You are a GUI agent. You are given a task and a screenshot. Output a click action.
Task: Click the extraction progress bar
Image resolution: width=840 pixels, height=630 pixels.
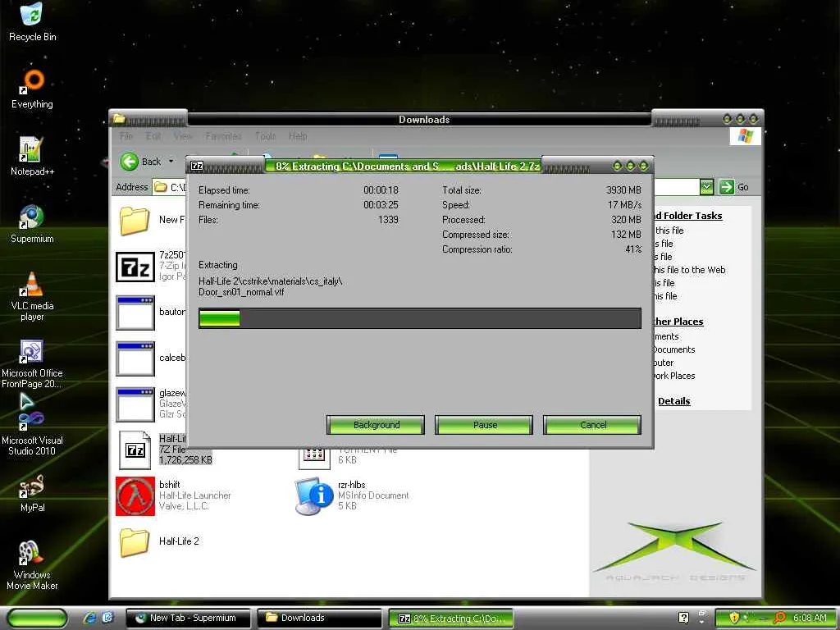[419, 318]
